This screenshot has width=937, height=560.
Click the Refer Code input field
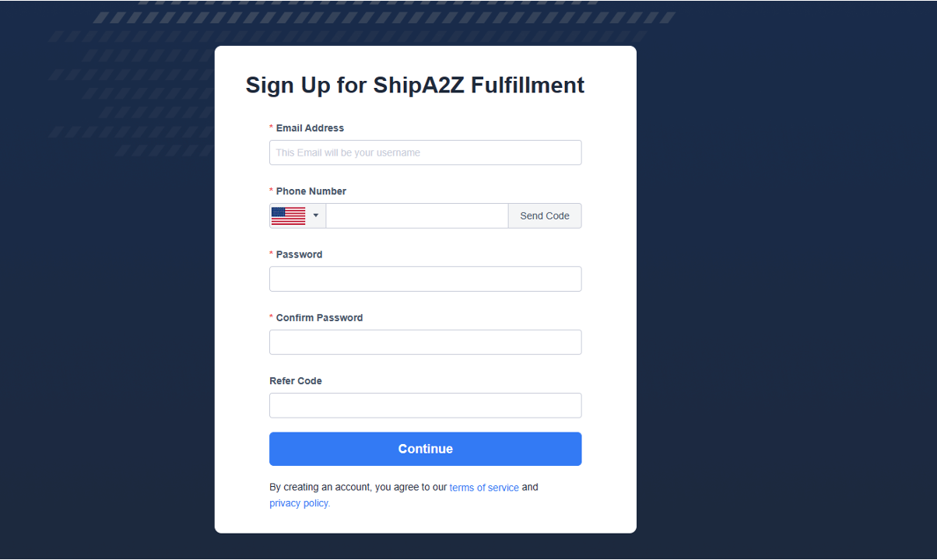tap(425, 405)
